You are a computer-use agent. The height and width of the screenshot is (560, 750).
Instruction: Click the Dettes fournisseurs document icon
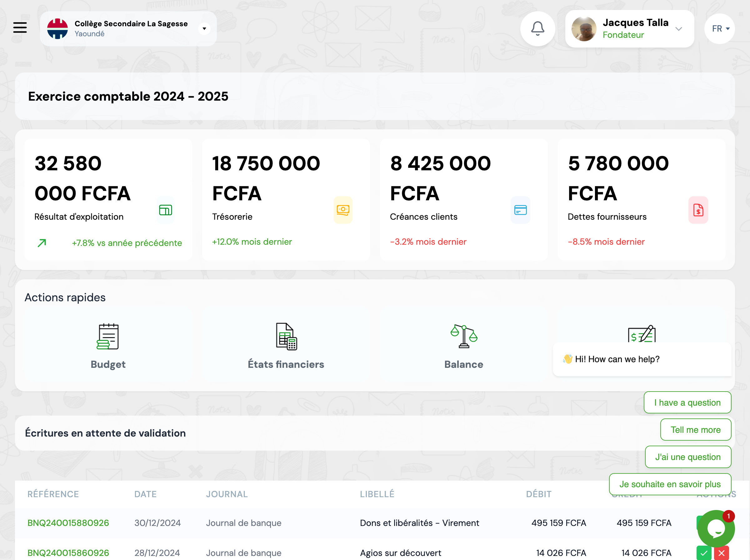click(x=698, y=210)
